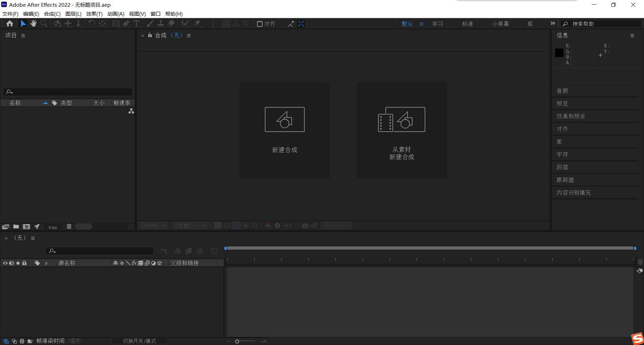Select the Zoom tool
This screenshot has width=644, height=345.
tap(44, 23)
